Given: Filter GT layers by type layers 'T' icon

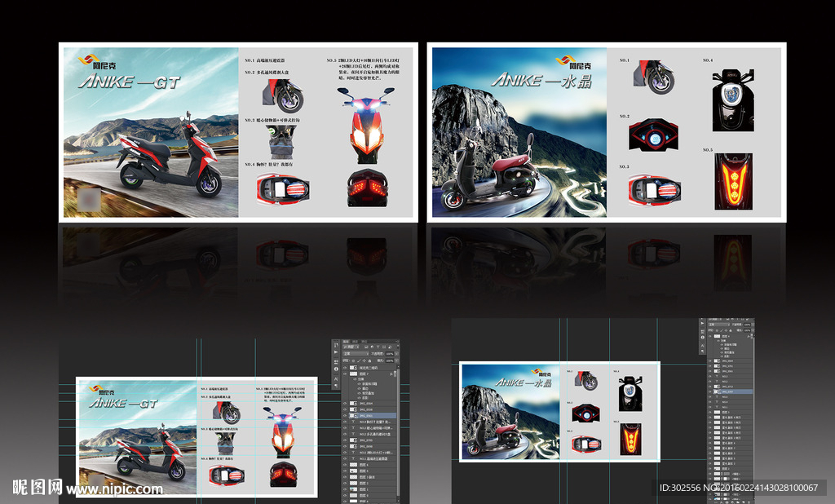Looking at the screenshot, I should pos(378,347).
